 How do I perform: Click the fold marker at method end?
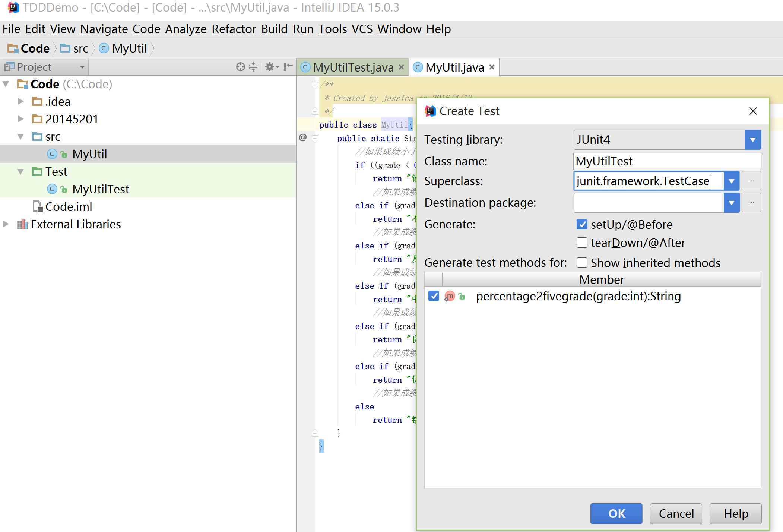coord(315,433)
